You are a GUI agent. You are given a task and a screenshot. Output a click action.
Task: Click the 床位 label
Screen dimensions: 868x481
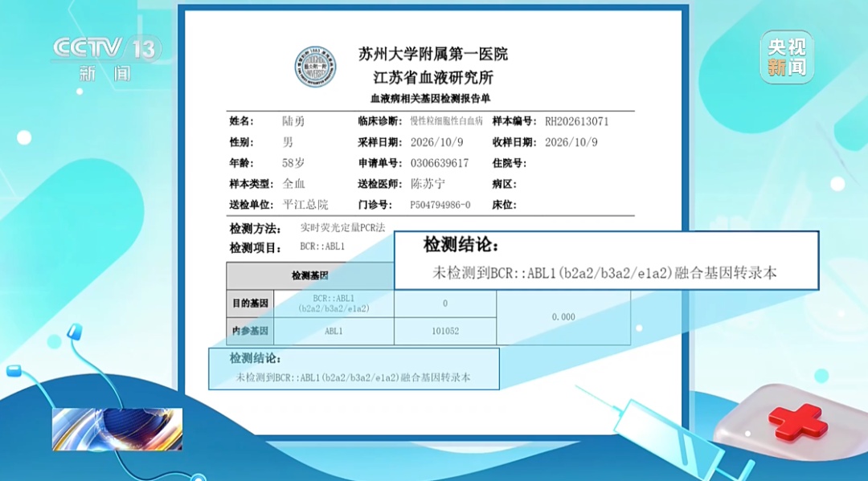504,205
